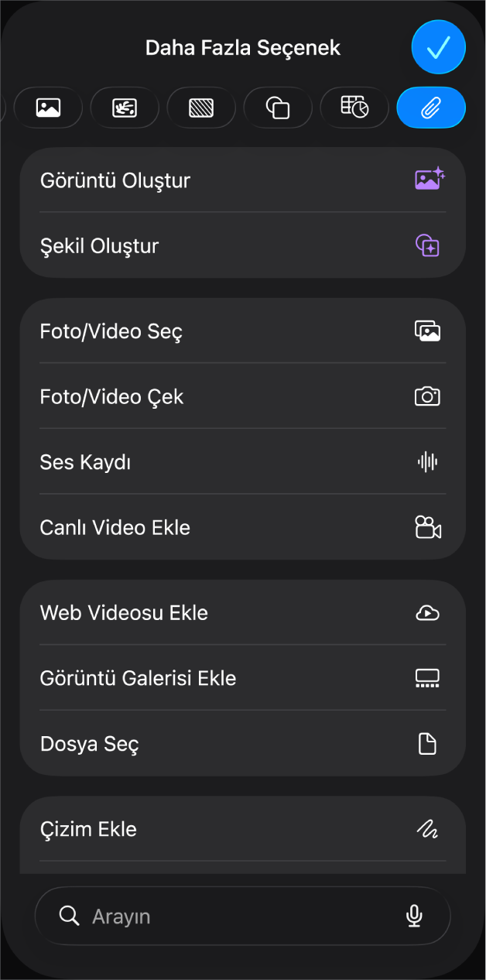This screenshot has width=486, height=980.
Task: Tap the Şekil Oluştur shape icon
Action: coord(427,245)
